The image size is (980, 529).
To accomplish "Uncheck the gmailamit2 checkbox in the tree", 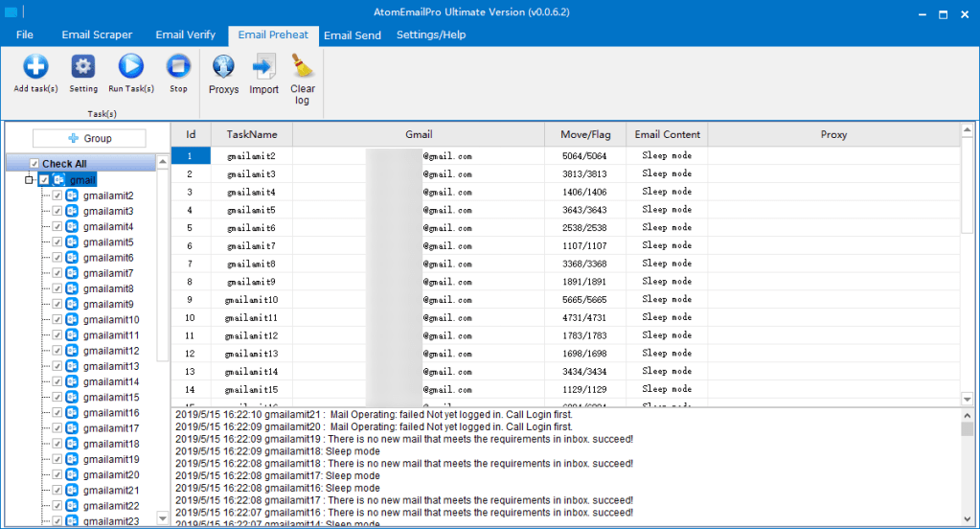I will 57,195.
